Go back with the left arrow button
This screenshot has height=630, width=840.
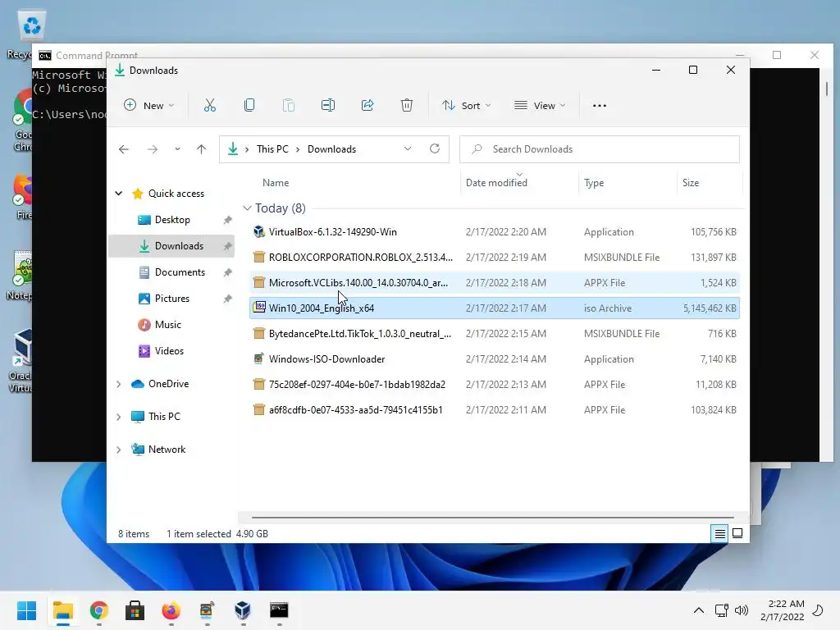tap(124, 149)
